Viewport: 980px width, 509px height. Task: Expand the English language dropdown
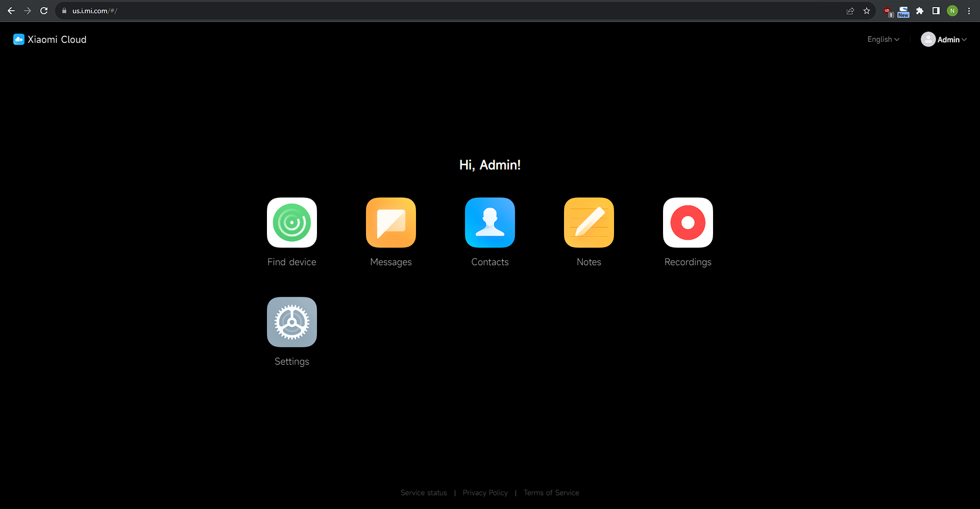tap(884, 39)
